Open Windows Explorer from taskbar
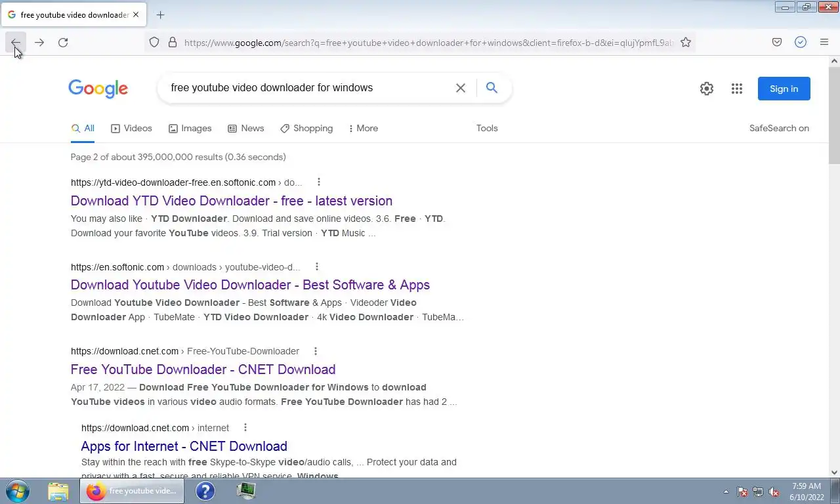The width and height of the screenshot is (840, 504). point(58,491)
